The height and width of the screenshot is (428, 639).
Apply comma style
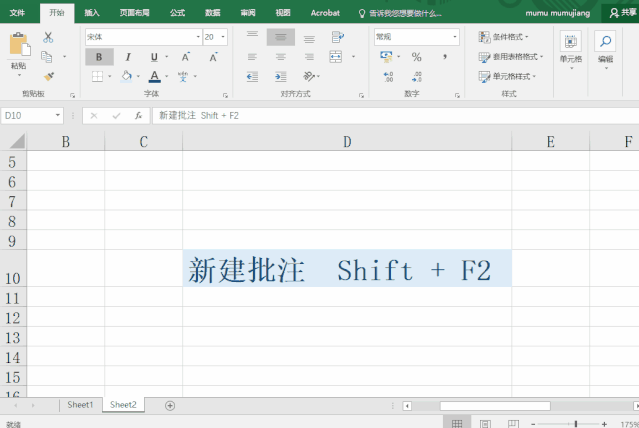445,57
